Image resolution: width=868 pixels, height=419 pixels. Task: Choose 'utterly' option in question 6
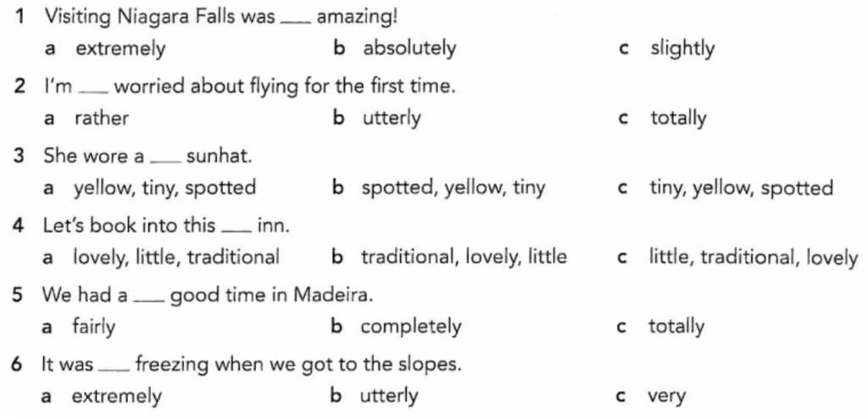(389, 396)
